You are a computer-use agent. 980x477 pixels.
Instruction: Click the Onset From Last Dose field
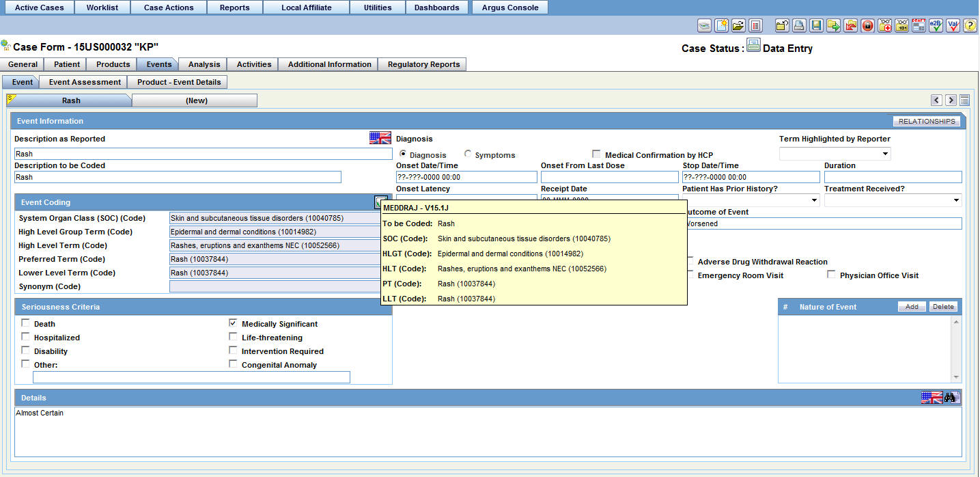[610, 177]
